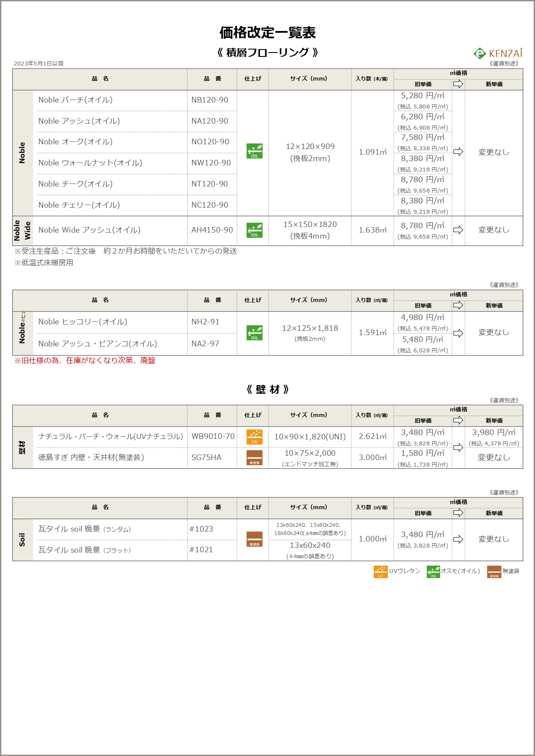The width and height of the screenshot is (535, 756).
Task: Click the 無塗装 legend icon
Action: tap(494, 572)
